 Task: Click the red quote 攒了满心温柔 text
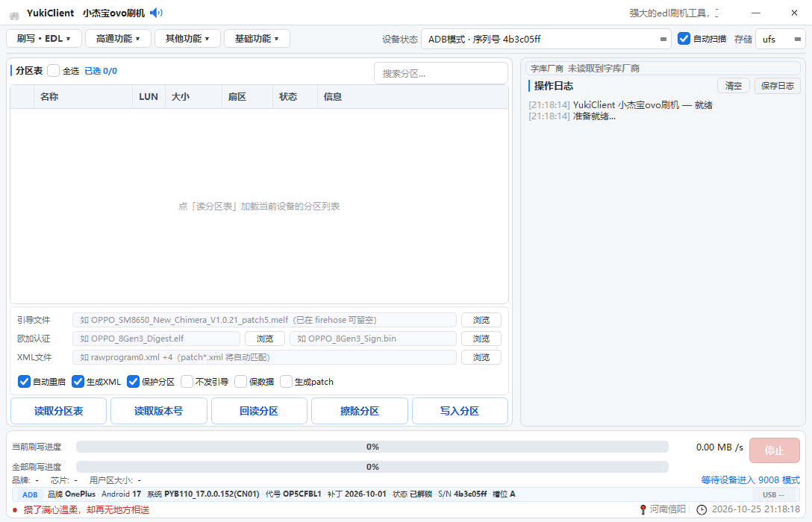coord(87,510)
